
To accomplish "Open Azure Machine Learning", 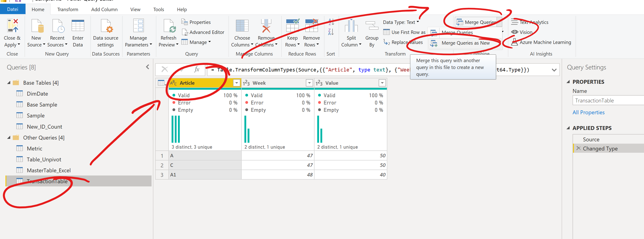I will [541, 42].
